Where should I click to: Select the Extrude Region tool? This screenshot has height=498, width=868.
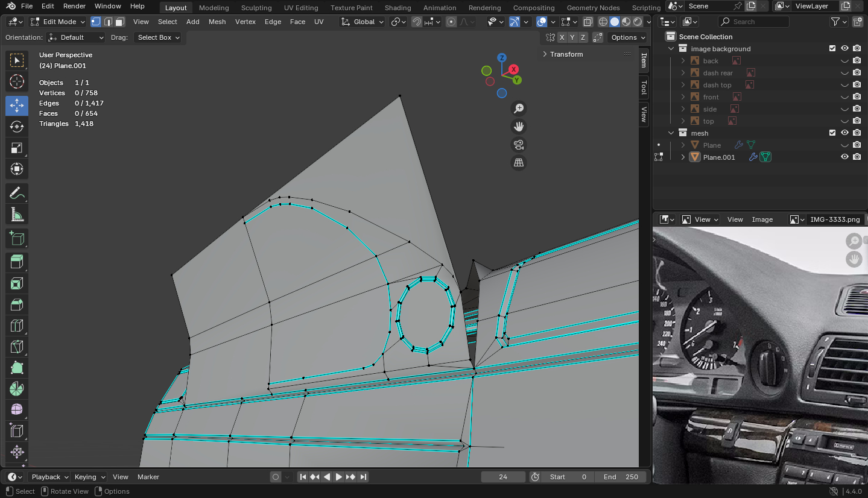[17, 262]
